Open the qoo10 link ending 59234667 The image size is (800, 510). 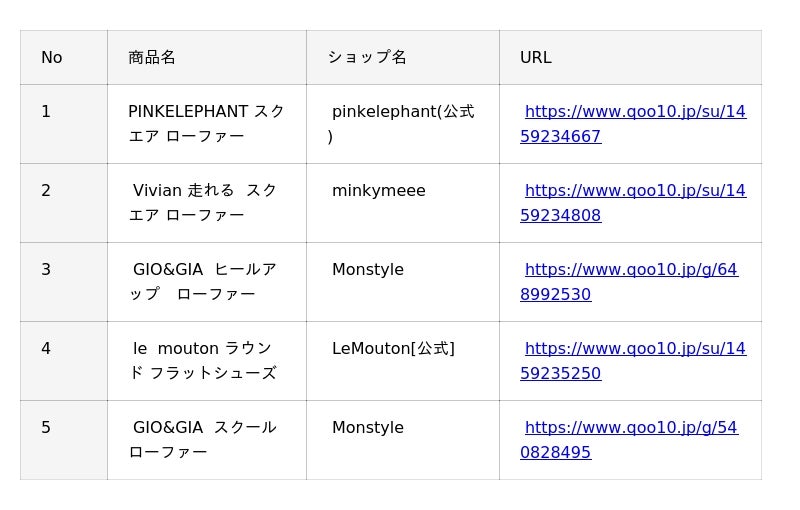pyautogui.click(x=634, y=112)
